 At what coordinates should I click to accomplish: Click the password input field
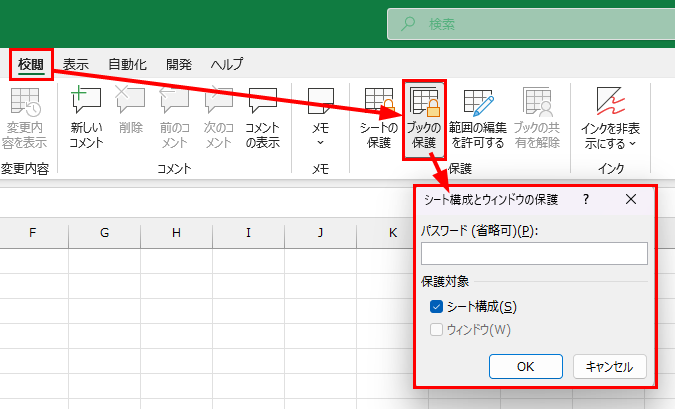tap(534, 253)
